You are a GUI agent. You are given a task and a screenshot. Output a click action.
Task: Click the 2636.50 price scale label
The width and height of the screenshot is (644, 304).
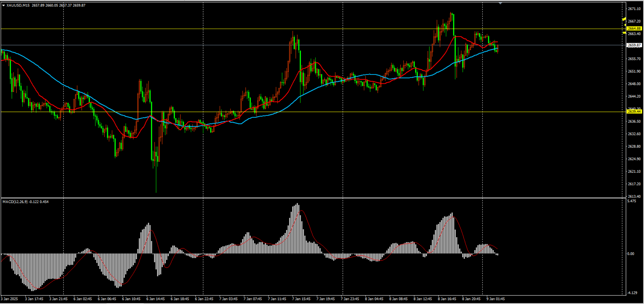(x=634, y=121)
